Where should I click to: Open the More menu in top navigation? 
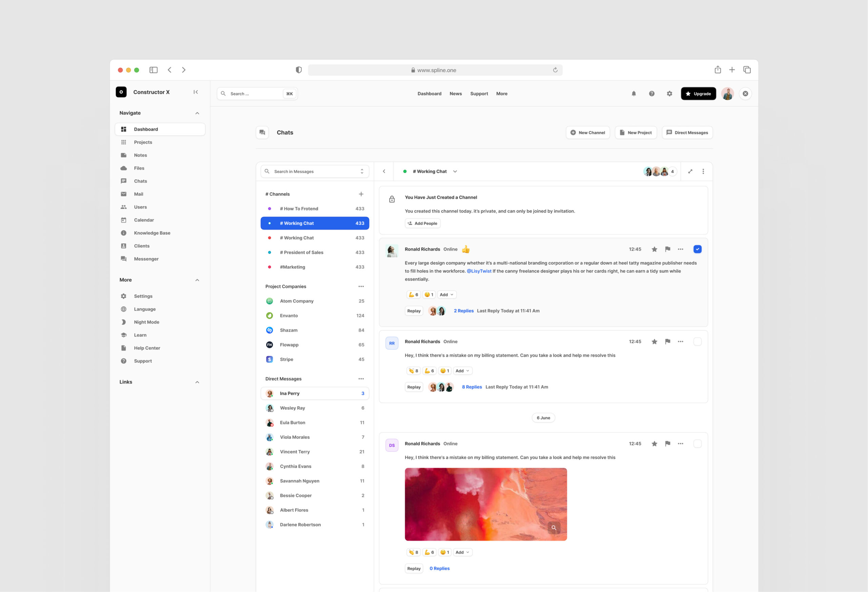click(501, 94)
